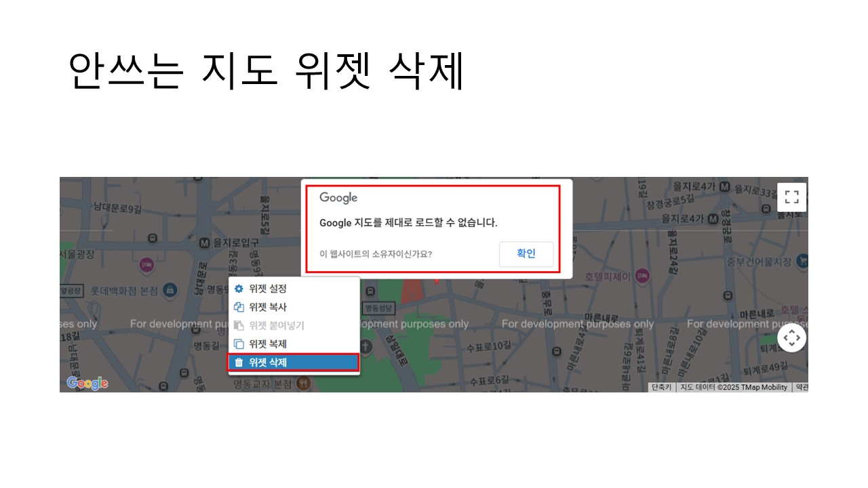
Task: Click 위젯 삭제 to remove the widget
Action: tap(294, 362)
